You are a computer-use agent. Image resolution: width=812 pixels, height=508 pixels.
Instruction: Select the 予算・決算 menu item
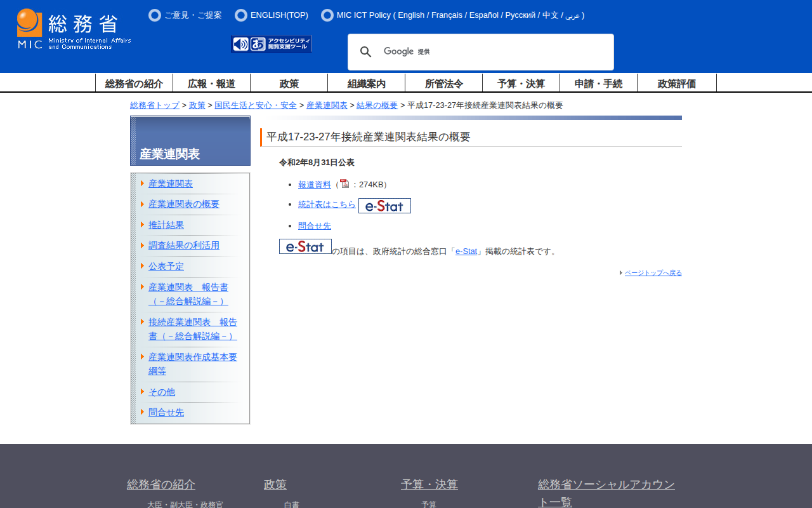click(521, 83)
